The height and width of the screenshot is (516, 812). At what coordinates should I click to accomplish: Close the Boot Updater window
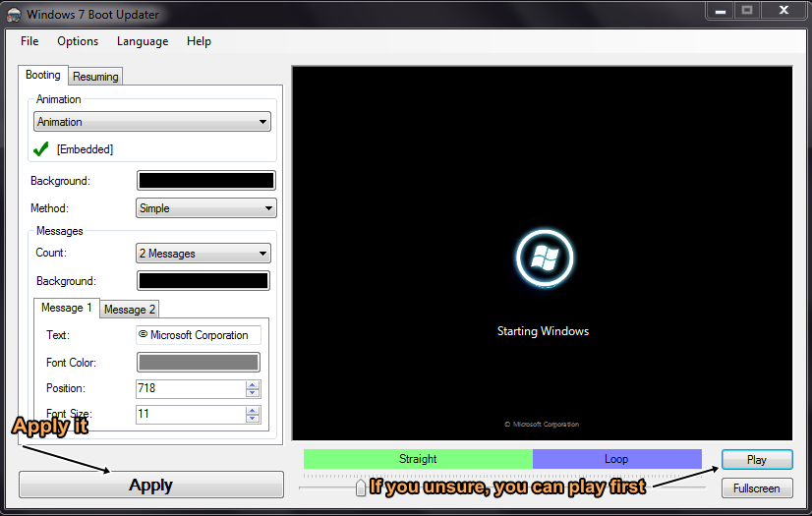coord(784,11)
